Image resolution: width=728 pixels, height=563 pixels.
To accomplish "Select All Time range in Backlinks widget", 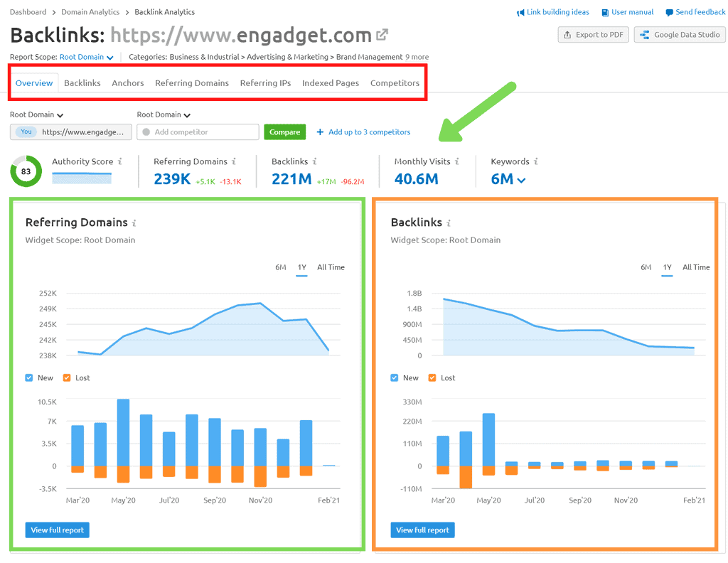I will tap(696, 267).
